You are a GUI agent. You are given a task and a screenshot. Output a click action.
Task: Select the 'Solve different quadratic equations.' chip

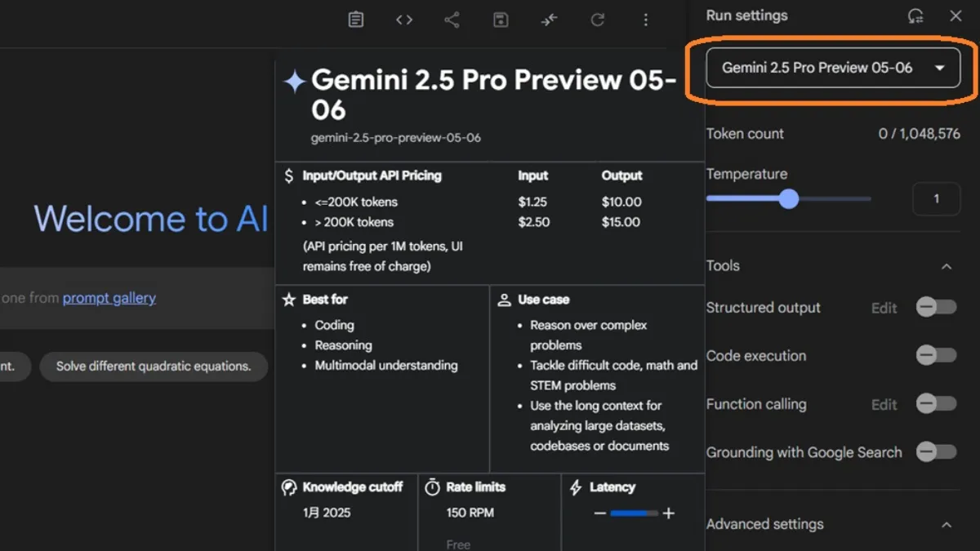154,367
